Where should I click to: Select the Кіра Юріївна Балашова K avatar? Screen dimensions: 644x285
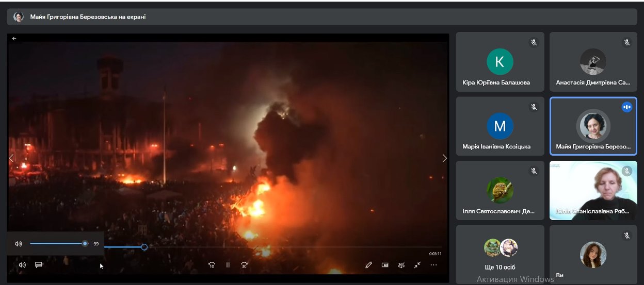(x=500, y=62)
